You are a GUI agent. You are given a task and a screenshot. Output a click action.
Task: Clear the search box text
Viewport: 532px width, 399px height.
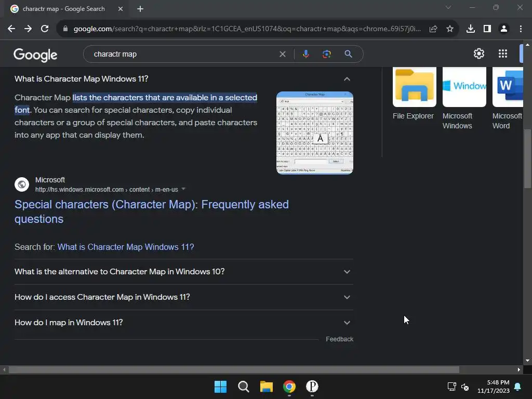tap(282, 54)
